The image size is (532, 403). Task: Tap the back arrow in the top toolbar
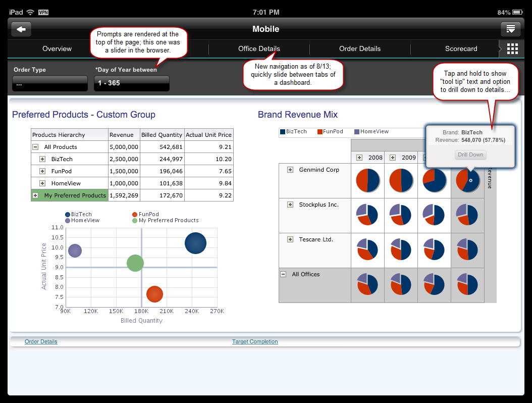click(20, 29)
